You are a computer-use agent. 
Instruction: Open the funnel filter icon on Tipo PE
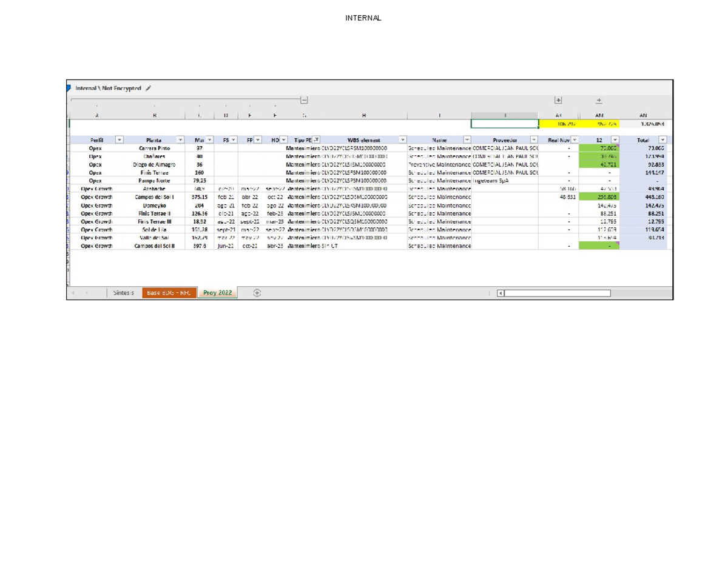point(317,139)
